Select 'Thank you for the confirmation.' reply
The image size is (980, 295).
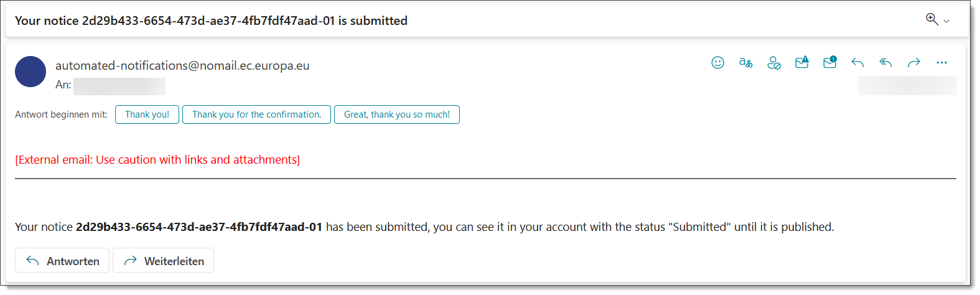[256, 115]
